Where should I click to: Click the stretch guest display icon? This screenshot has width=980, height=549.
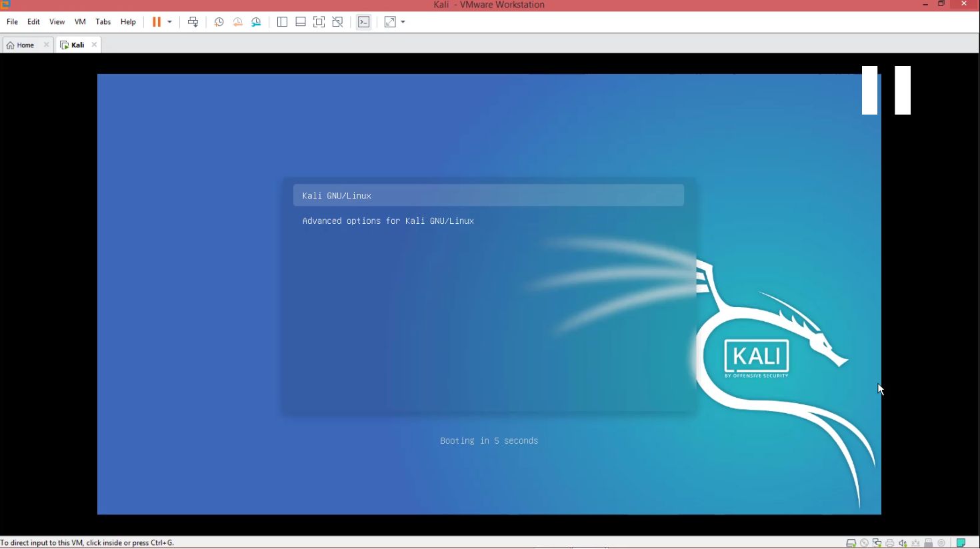tap(390, 22)
